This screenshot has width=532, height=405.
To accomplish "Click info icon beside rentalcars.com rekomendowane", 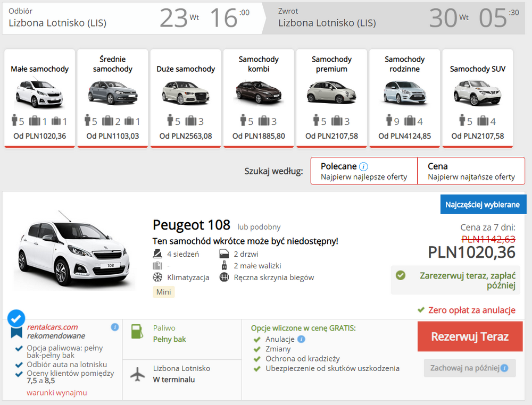I will (115, 327).
